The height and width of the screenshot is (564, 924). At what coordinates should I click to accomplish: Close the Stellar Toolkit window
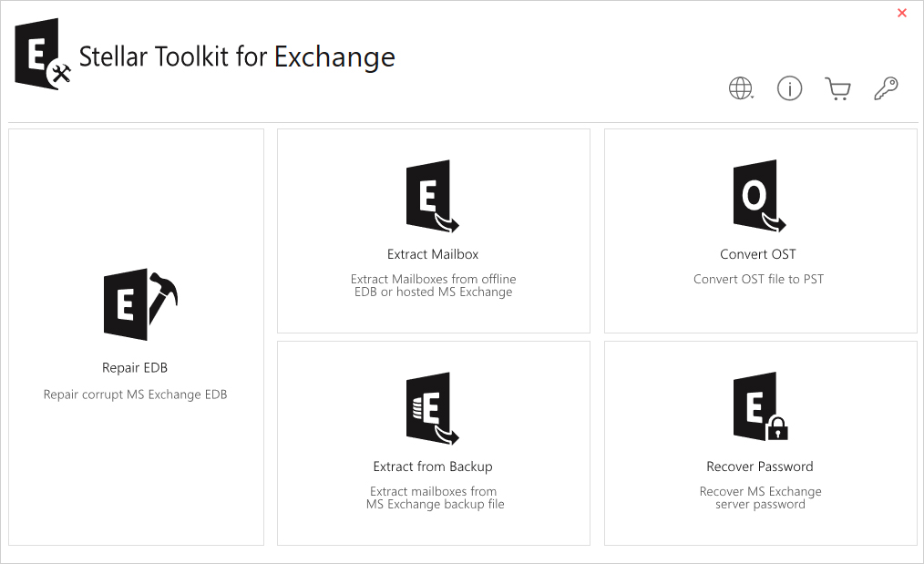pos(901,13)
